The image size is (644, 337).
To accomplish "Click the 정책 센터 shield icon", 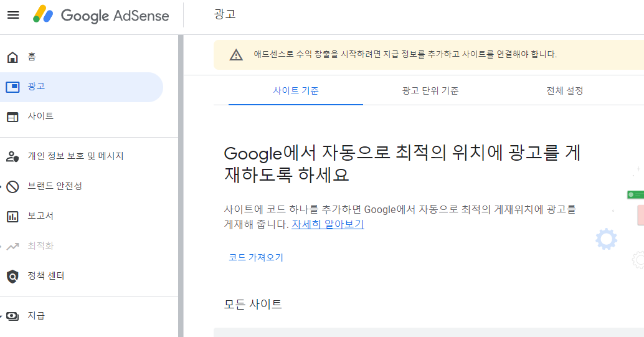I will coord(12,276).
